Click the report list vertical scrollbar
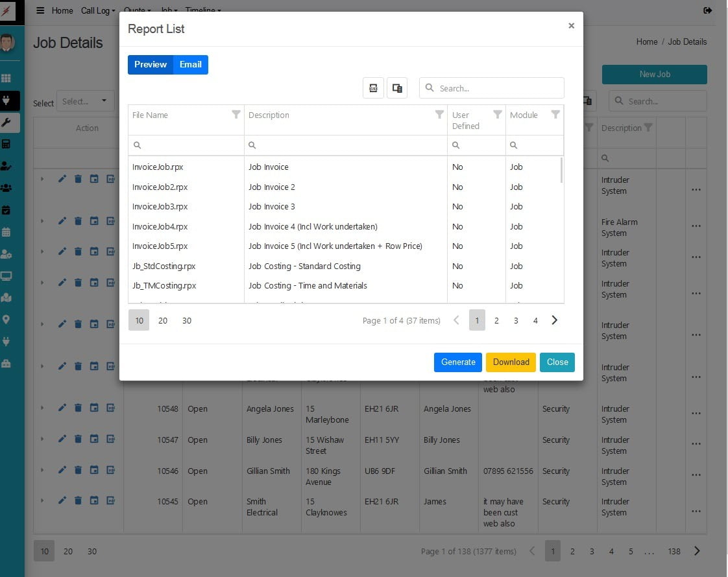Viewport: 728px width, 577px height. pyautogui.click(x=561, y=171)
